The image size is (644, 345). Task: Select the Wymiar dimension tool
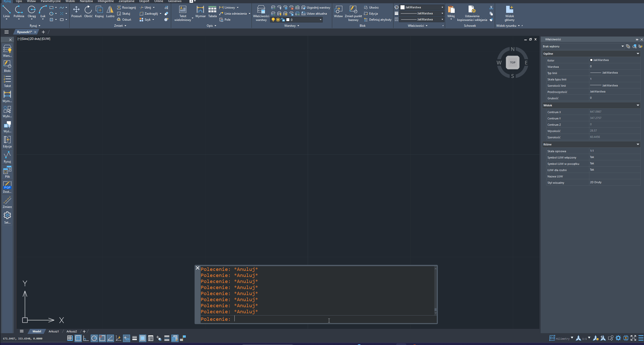tap(200, 12)
